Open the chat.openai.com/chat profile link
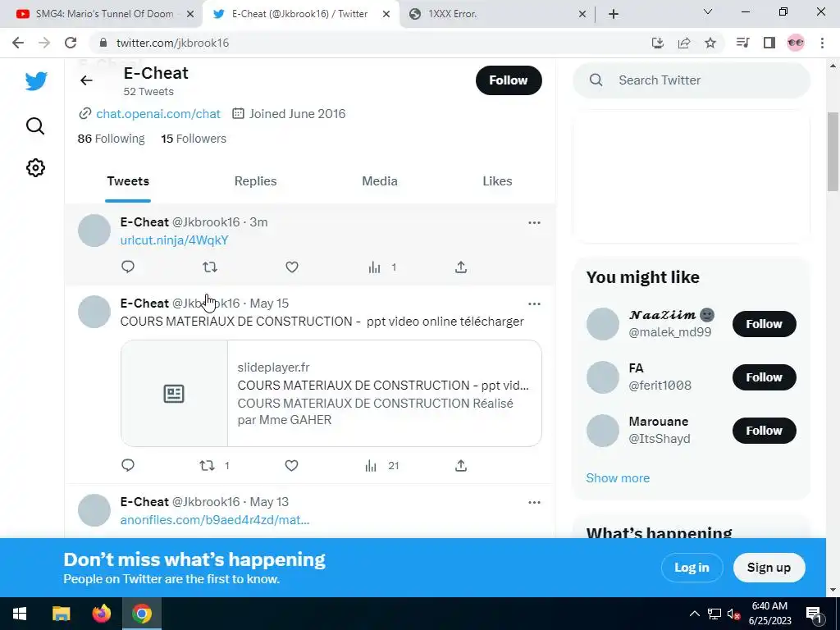Screen dimensions: 840x630 tap(158, 113)
